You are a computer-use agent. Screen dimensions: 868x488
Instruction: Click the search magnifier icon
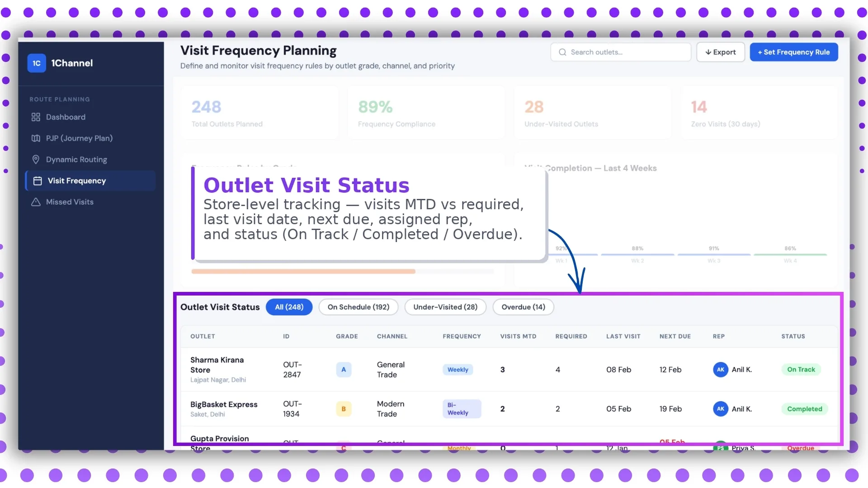coord(562,52)
